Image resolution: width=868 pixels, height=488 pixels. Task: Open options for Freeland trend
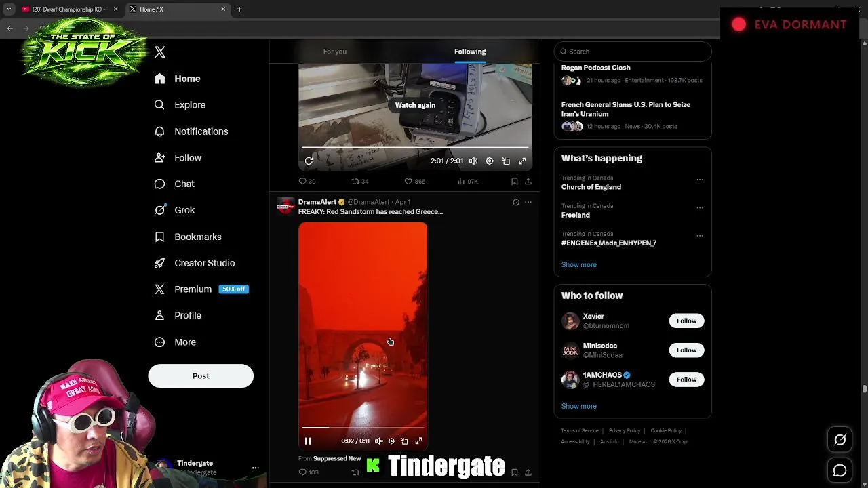click(700, 207)
